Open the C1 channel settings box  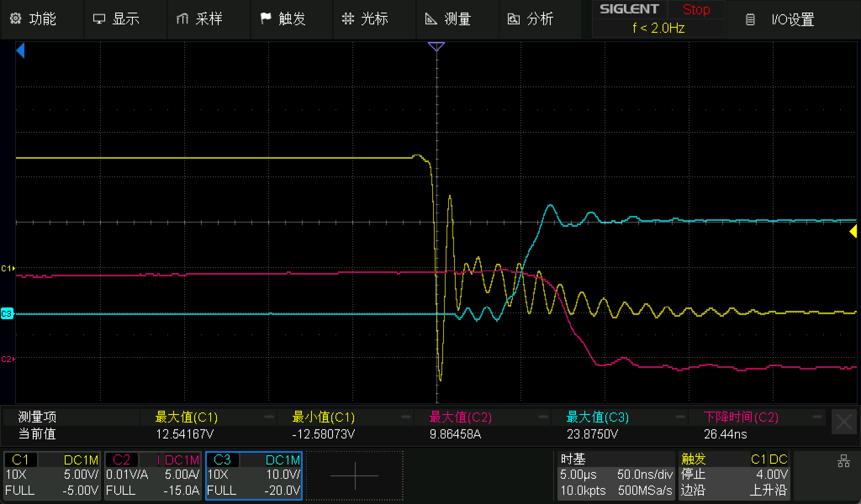[52, 475]
